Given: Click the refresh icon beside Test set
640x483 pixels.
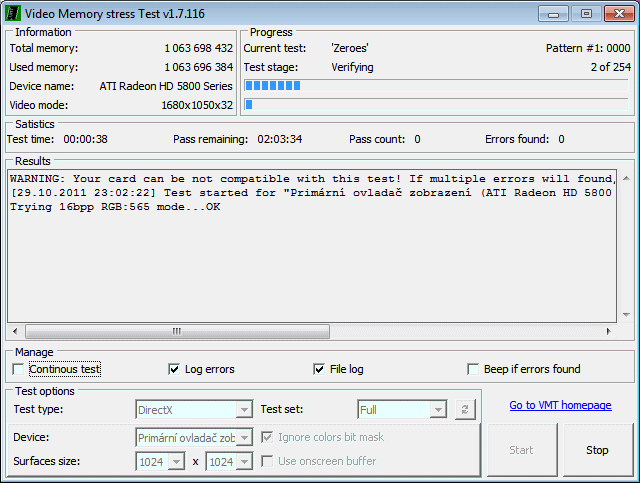Looking at the screenshot, I should coord(465,410).
